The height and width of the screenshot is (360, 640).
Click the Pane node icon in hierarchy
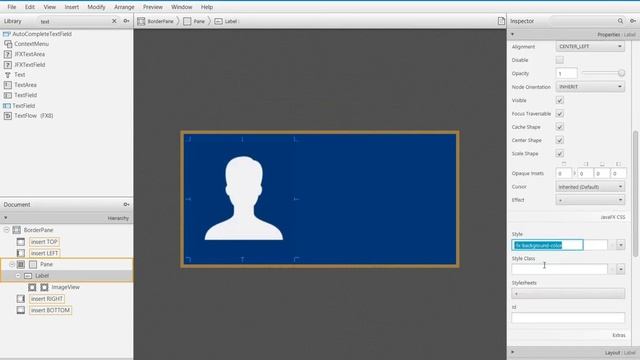33,264
